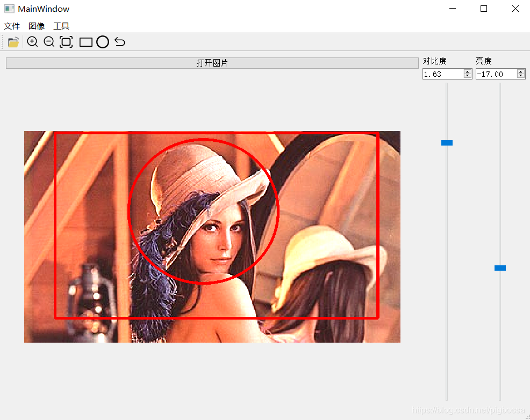Open the 工具 menu
The image size is (530, 420).
(61, 26)
